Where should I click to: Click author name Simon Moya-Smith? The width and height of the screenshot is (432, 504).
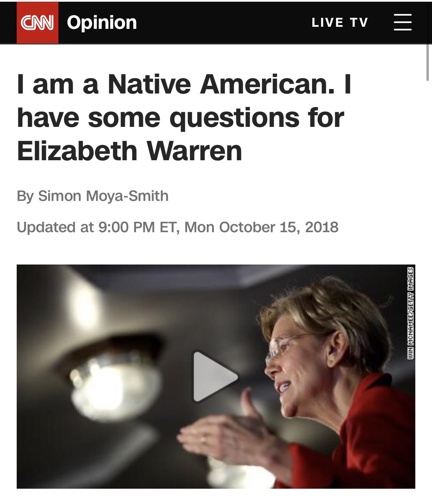pyautogui.click(x=103, y=196)
